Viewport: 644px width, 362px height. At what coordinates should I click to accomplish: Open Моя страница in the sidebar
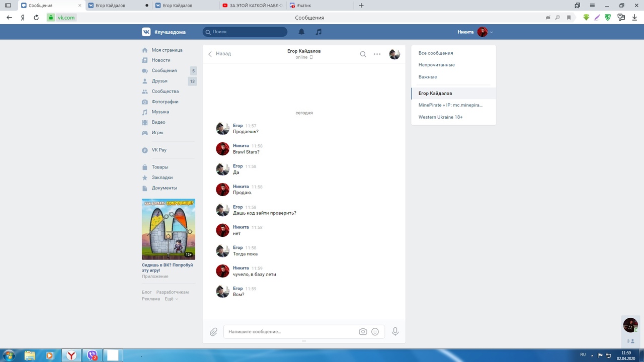click(x=167, y=50)
